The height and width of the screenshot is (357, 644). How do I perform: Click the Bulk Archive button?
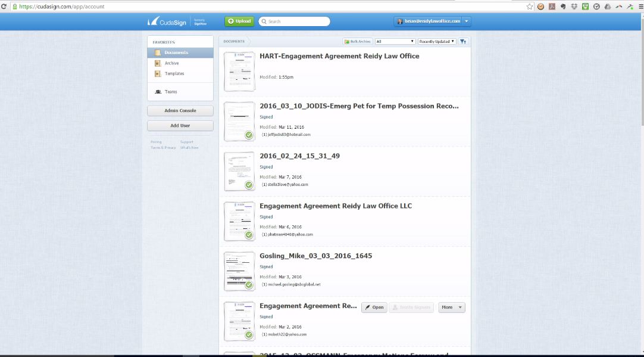(358, 42)
